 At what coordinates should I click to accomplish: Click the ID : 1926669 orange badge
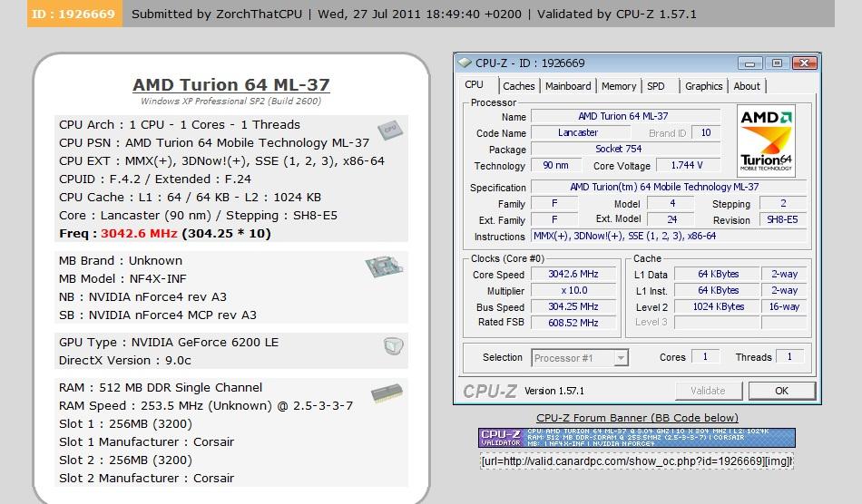pos(74,14)
